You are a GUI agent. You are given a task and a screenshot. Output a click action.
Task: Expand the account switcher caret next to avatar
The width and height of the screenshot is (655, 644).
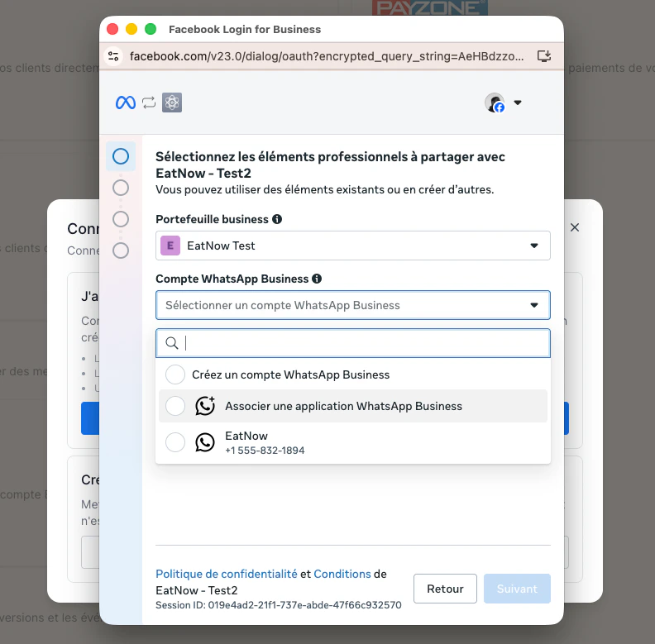(x=518, y=103)
